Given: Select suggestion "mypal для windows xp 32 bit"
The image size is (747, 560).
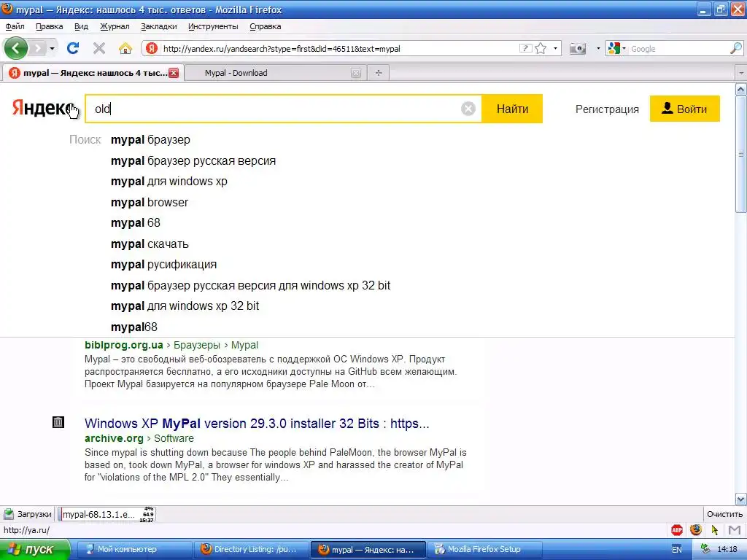Looking at the screenshot, I should pos(185,306).
